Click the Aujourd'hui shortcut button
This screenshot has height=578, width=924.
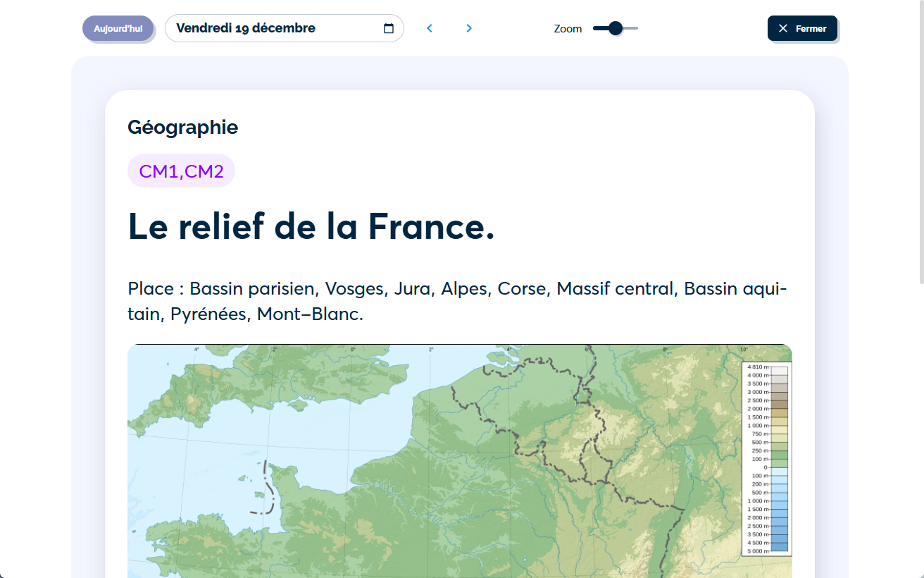coord(118,28)
